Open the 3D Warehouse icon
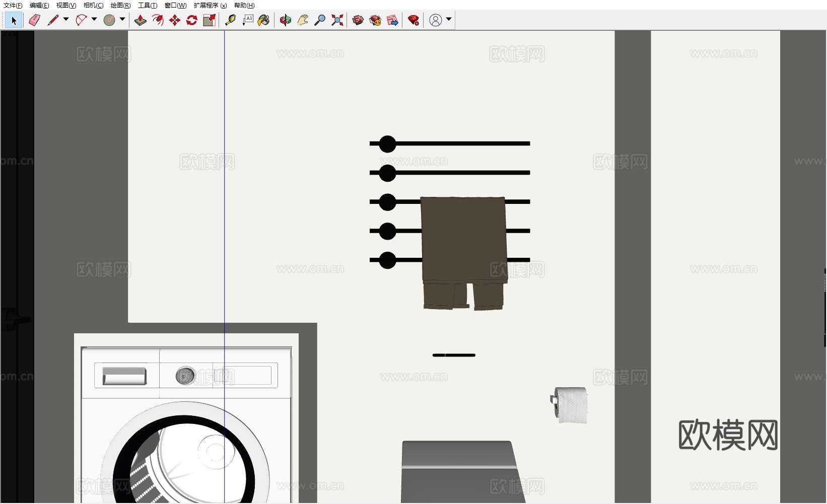827x504 pixels. (358, 20)
